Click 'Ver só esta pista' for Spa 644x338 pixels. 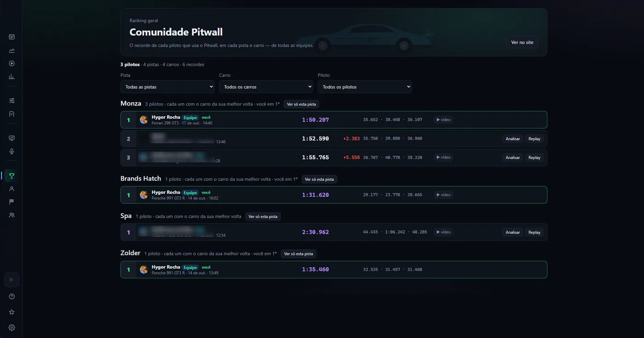(263, 217)
